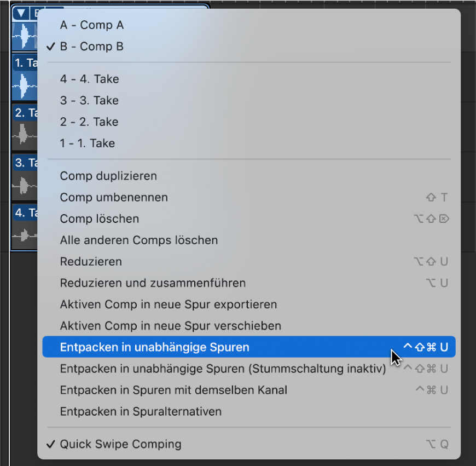This screenshot has width=476, height=466.
Task: Choose take 3 - 3. Take
Action: [x=89, y=100]
